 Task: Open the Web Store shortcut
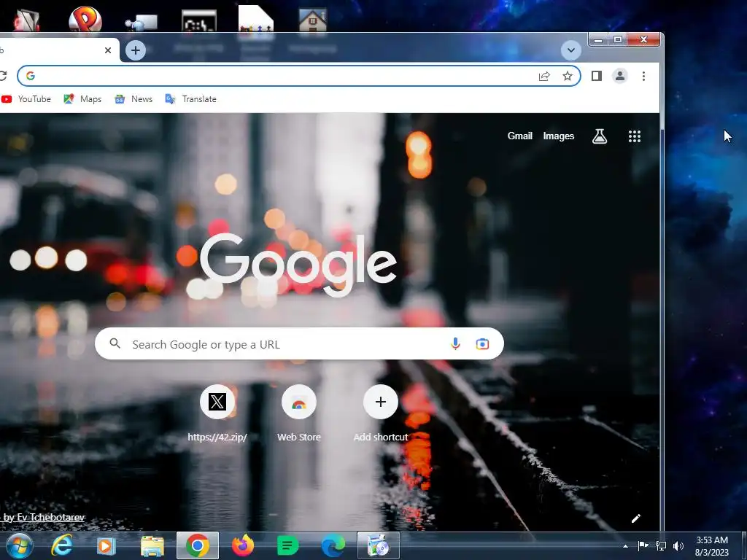298,413
